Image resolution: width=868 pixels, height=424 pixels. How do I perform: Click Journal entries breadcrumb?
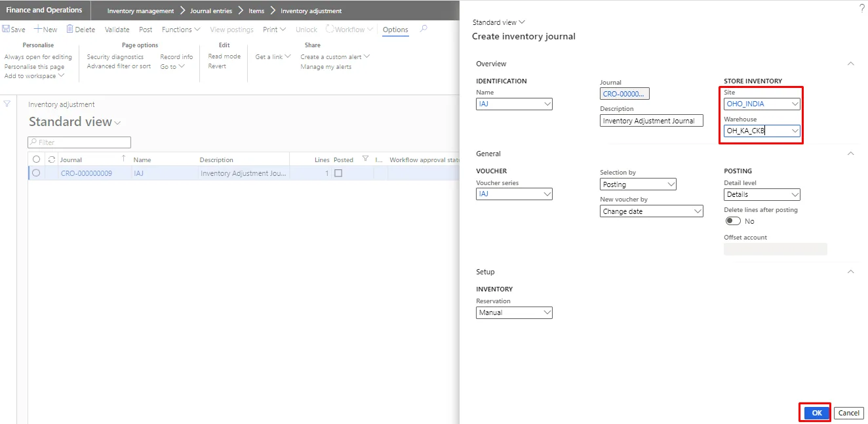pyautogui.click(x=211, y=11)
